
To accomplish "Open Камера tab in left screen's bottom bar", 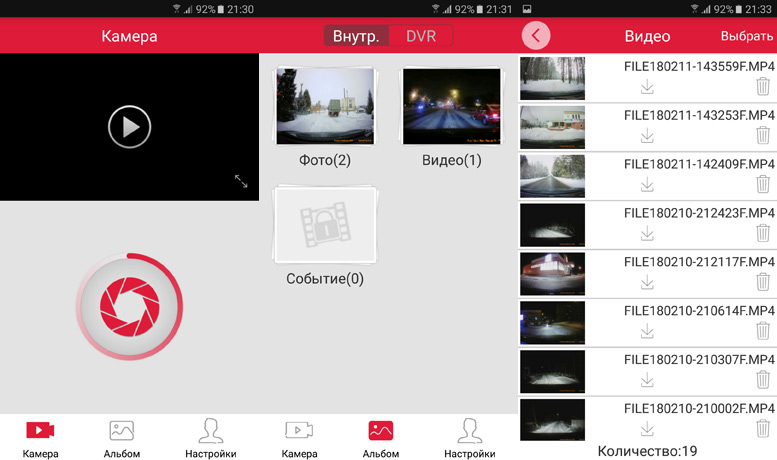I will click(x=40, y=439).
